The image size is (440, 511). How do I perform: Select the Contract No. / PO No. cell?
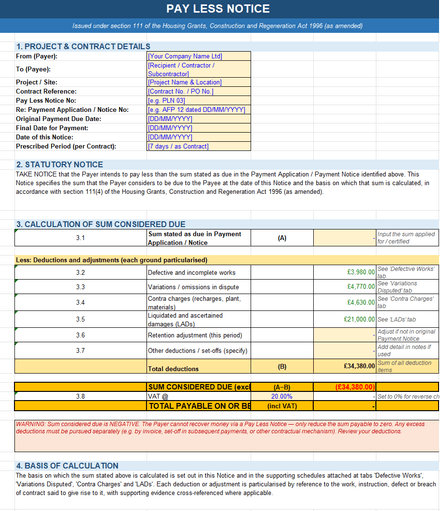pyautogui.click(x=199, y=91)
